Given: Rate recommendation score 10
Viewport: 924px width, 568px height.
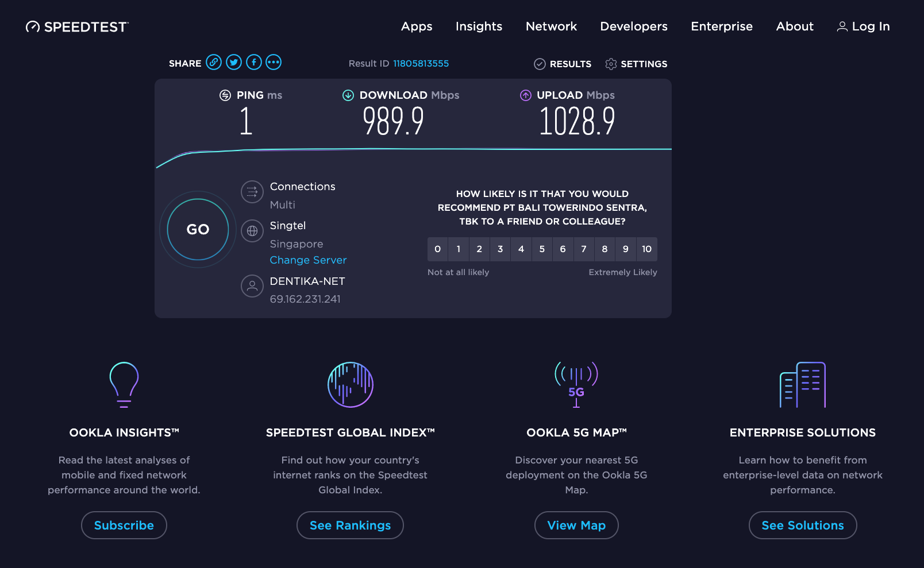Looking at the screenshot, I should (x=647, y=249).
